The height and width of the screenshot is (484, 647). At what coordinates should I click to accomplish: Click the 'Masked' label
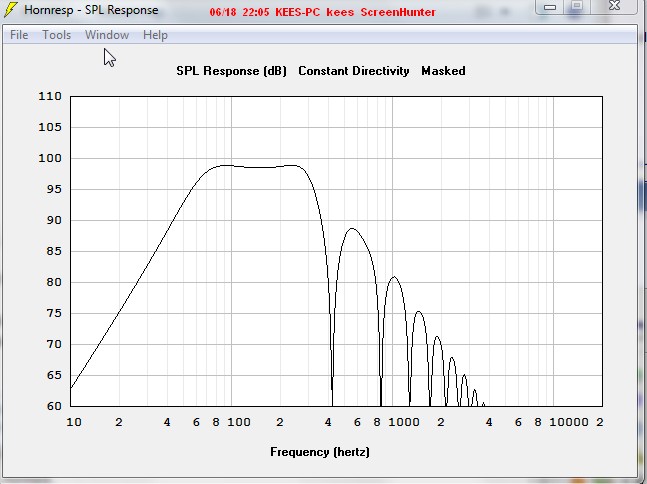coord(443,71)
